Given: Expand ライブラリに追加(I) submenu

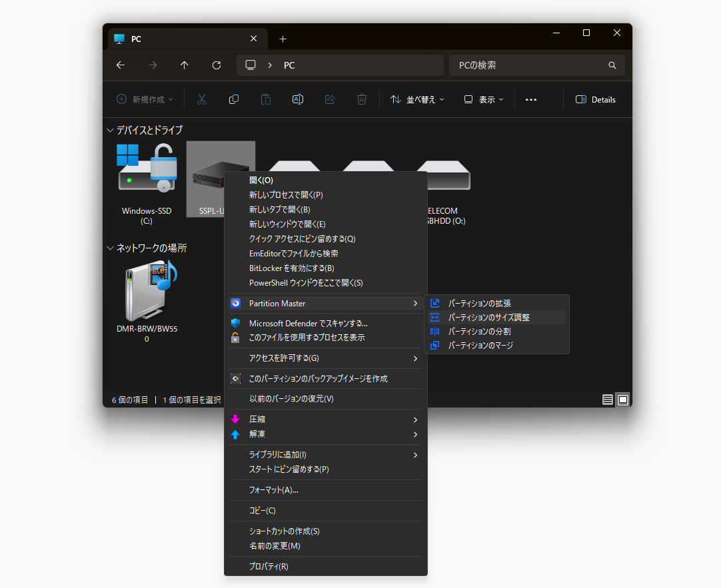Looking at the screenshot, I should (x=326, y=455).
